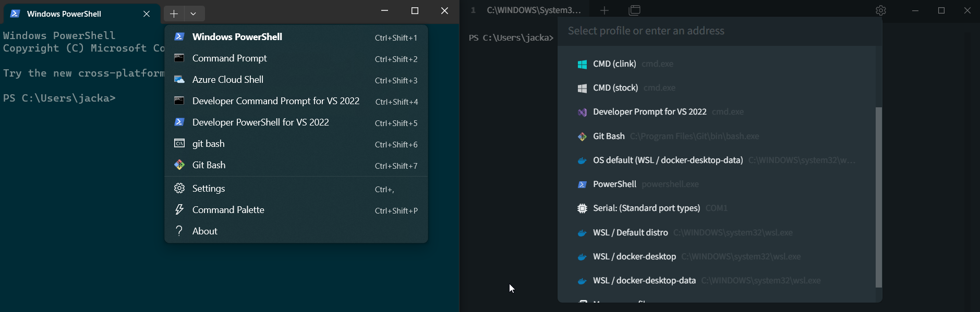980x312 pixels.
Task: Click the PowerShell icon in profile list
Action: (582, 184)
